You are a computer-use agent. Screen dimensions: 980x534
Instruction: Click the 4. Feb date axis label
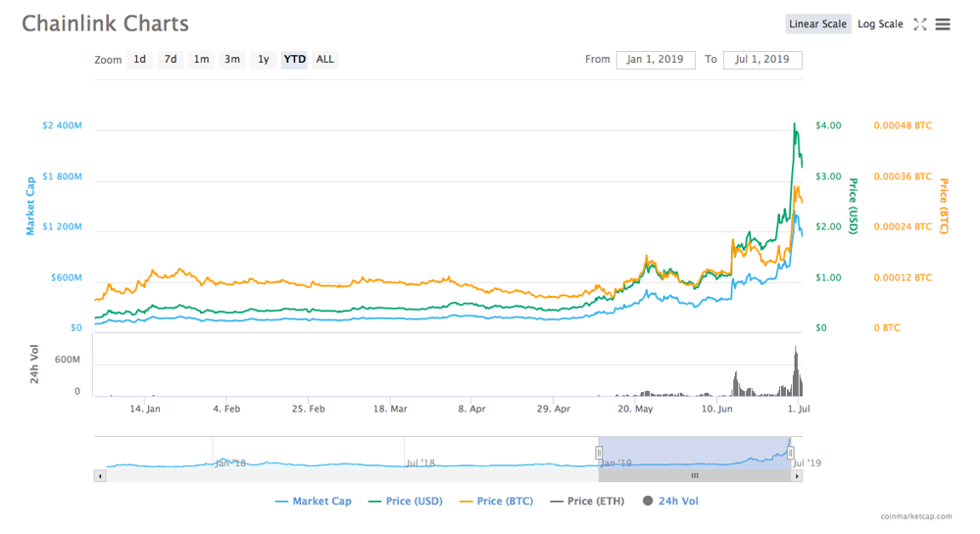(226, 410)
